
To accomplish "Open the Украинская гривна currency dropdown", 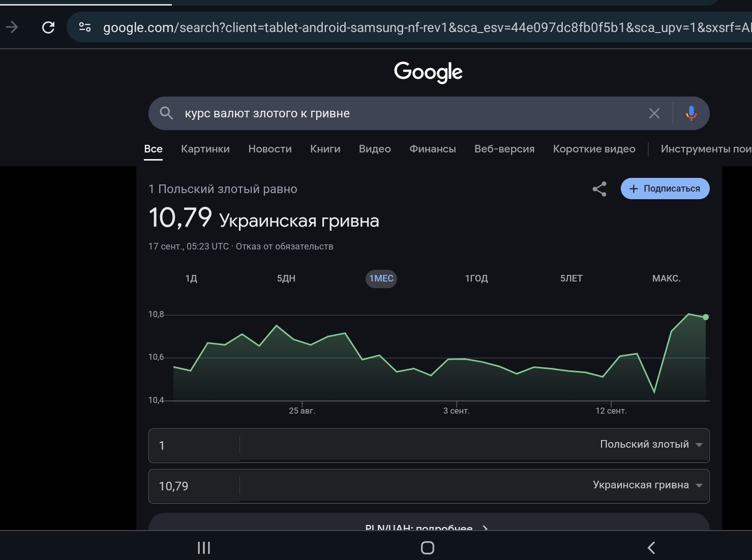I will 648,485.
